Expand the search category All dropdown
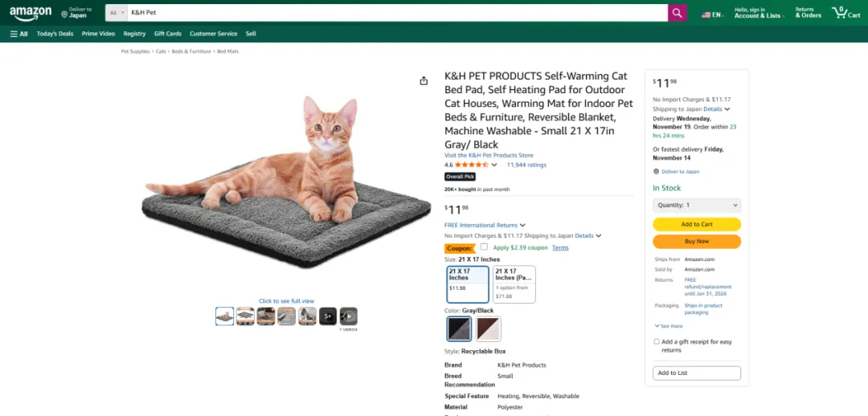Viewport: 868px width, 416px height. [x=117, y=13]
